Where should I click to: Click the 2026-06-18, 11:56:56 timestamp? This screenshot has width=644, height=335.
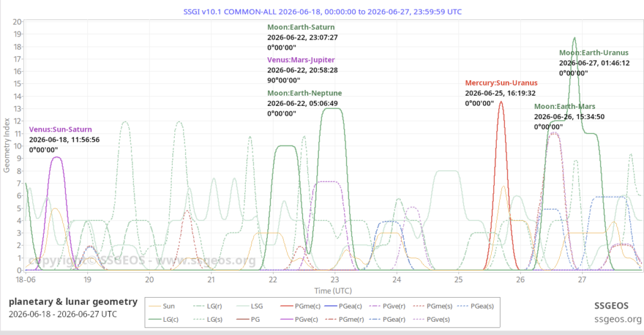(64, 140)
